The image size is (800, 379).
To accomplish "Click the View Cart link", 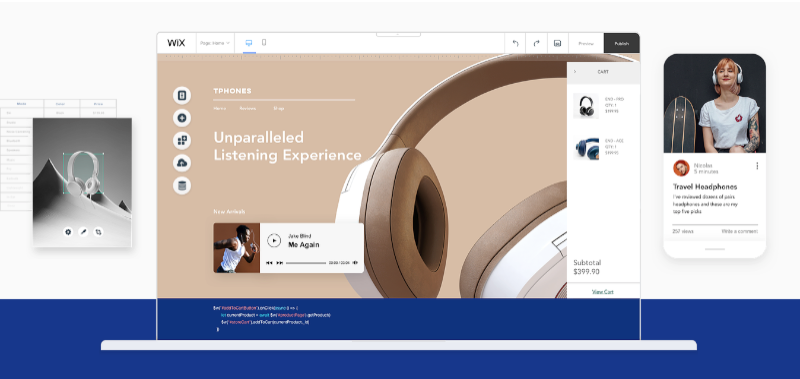I will pyautogui.click(x=603, y=292).
